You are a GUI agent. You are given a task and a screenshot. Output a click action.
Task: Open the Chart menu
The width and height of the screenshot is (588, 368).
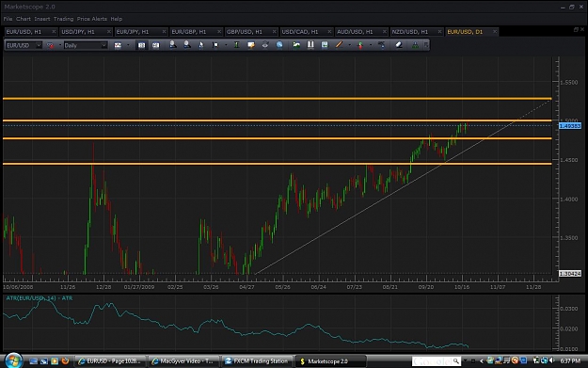tap(24, 19)
